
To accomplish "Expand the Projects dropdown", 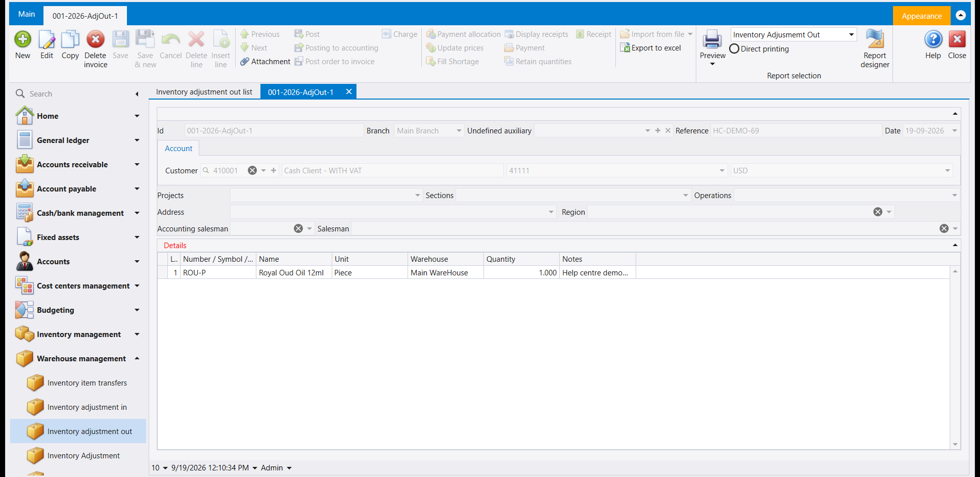I will pos(418,196).
